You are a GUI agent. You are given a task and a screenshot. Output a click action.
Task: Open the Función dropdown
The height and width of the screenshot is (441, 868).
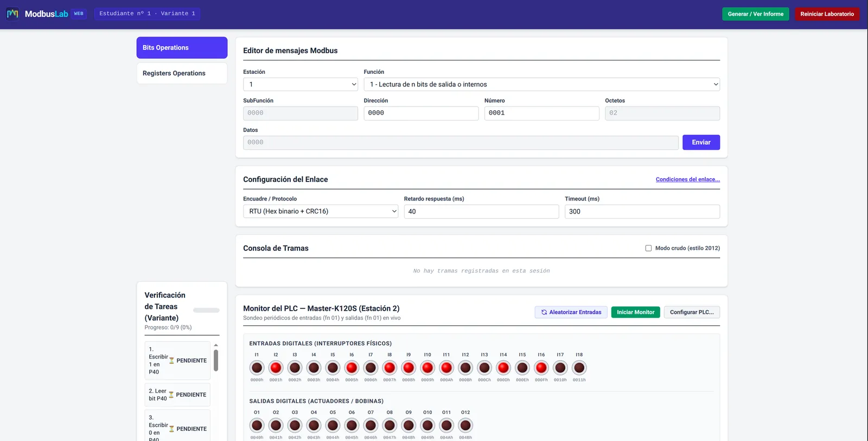(542, 84)
